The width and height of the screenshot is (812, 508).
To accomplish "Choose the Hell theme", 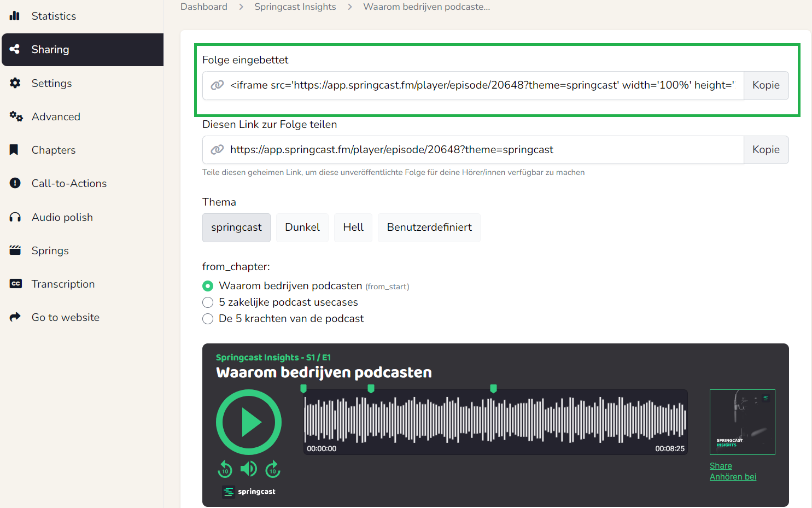I will point(353,227).
